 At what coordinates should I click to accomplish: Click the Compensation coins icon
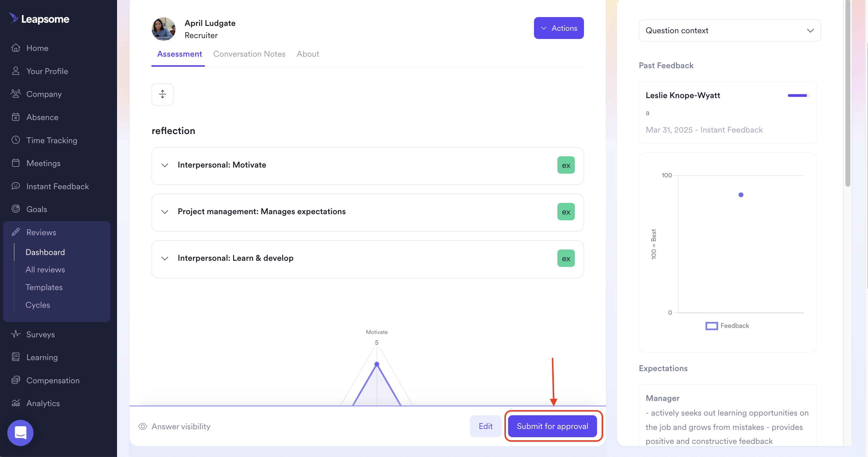point(16,380)
